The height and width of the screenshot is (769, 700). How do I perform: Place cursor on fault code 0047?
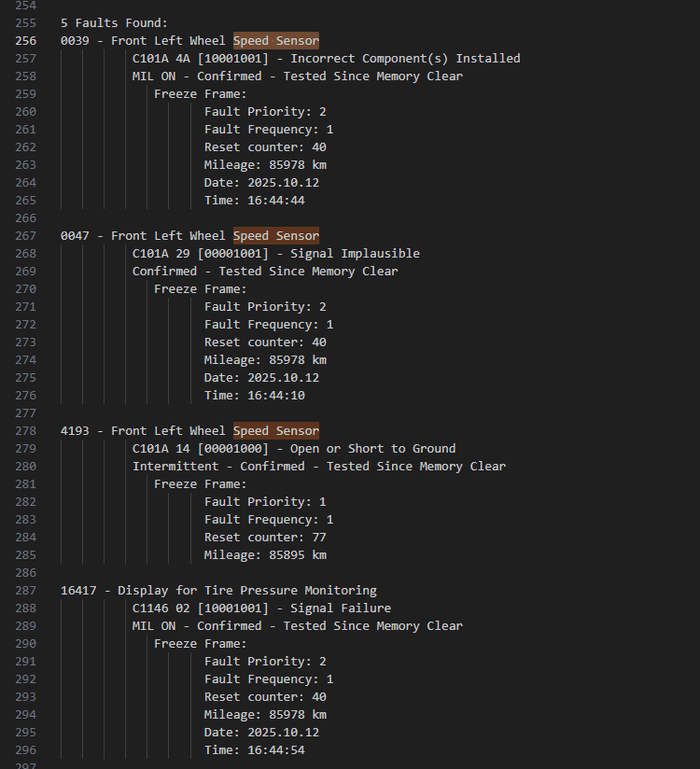(x=75, y=236)
